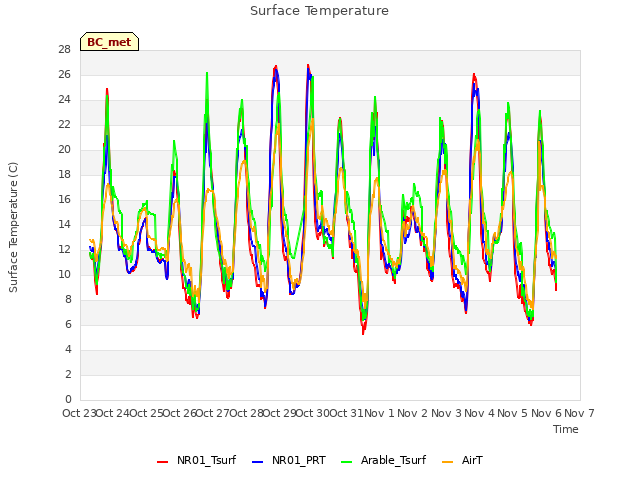Click the 6 y-axis tick label
The width and height of the screenshot is (640, 480).
[68, 324]
